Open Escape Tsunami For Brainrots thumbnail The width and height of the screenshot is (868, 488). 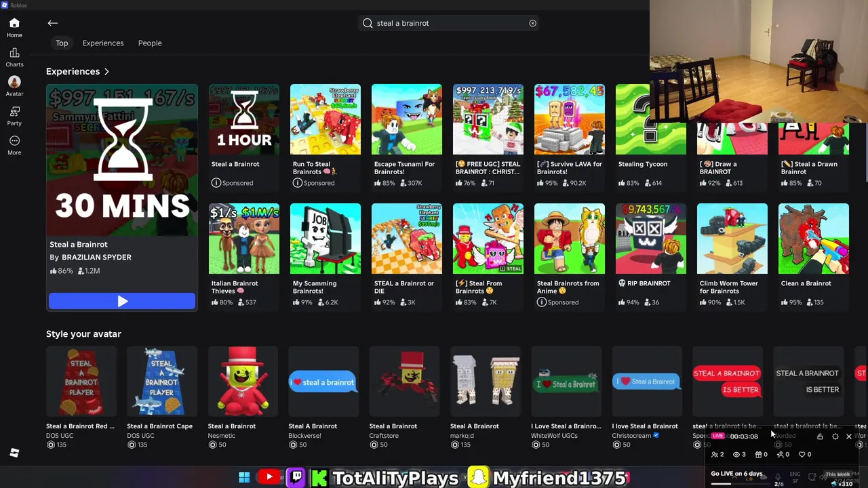pos(407,119)
